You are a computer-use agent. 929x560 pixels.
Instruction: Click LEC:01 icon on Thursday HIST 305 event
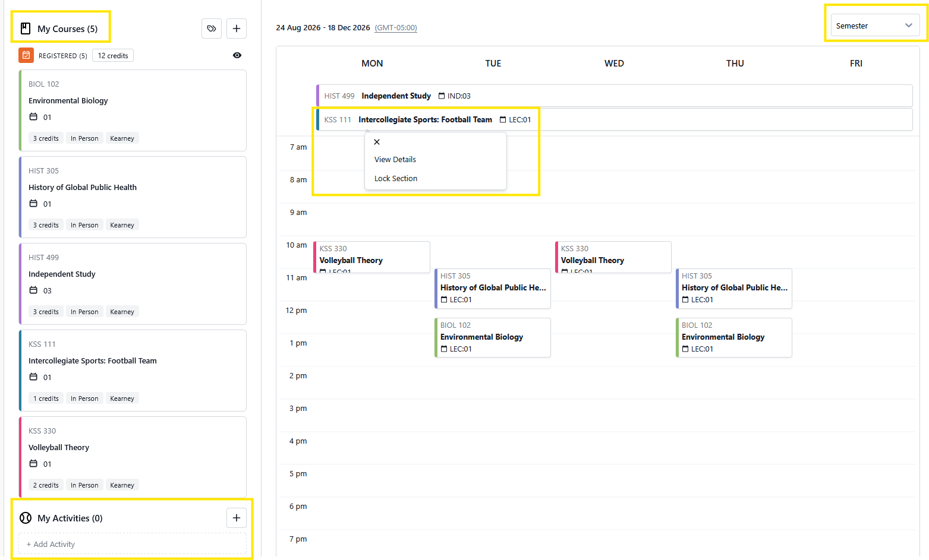click(685, 300)
